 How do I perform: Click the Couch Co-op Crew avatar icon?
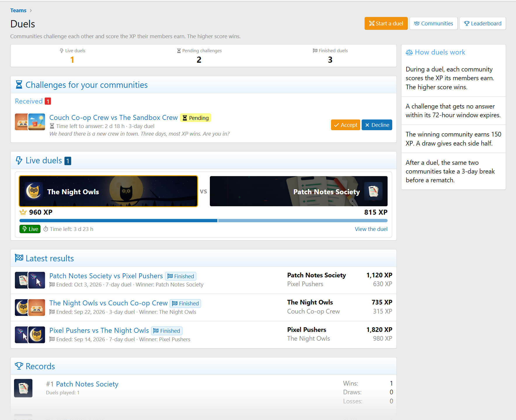coord(22,122)
